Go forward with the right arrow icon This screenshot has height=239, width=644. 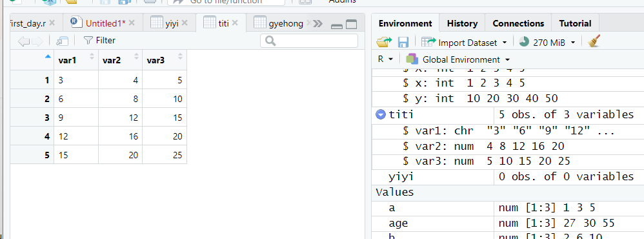coord(37,41)
